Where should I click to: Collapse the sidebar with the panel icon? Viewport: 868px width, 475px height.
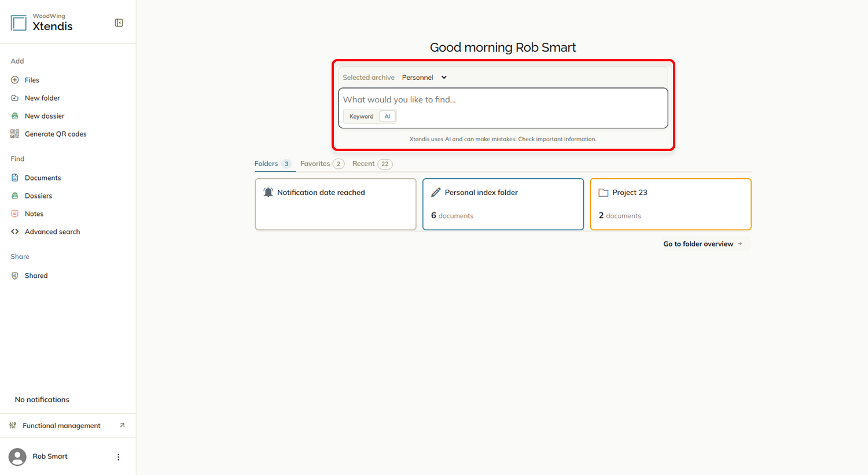point(119,23)
